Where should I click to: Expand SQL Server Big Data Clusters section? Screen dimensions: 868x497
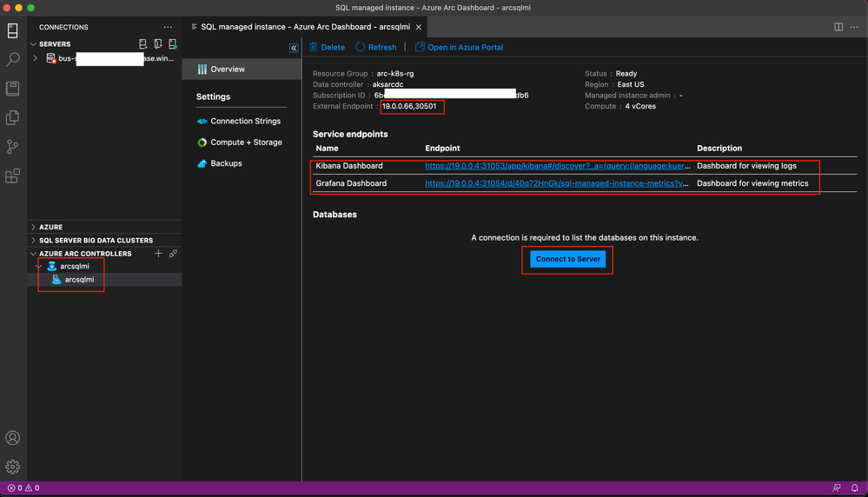(x=33, y=240)
